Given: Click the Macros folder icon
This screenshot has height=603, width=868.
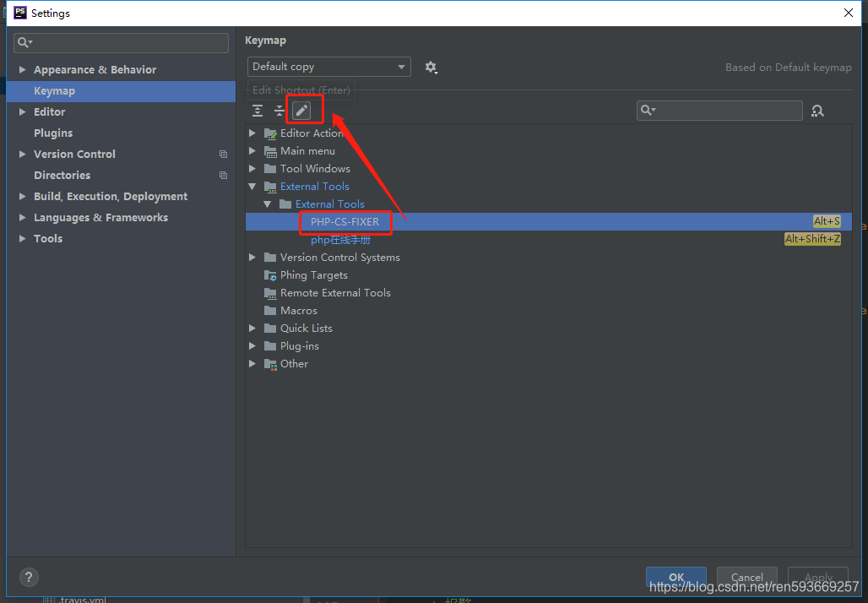Looking at the screenshot, I should pos(270,311).
